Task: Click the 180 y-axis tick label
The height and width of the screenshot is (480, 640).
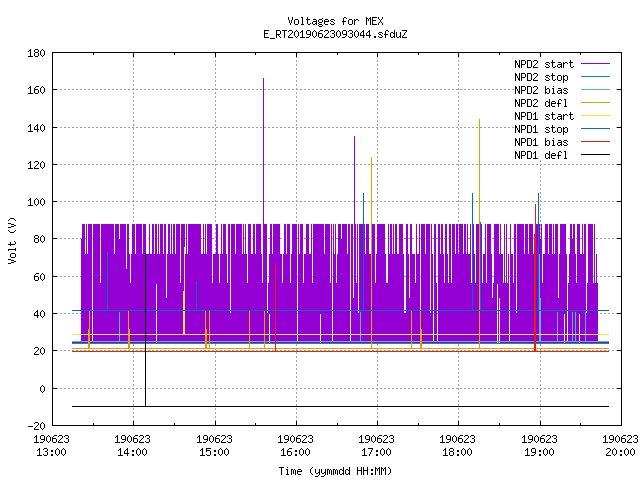Action: [36, 53]
